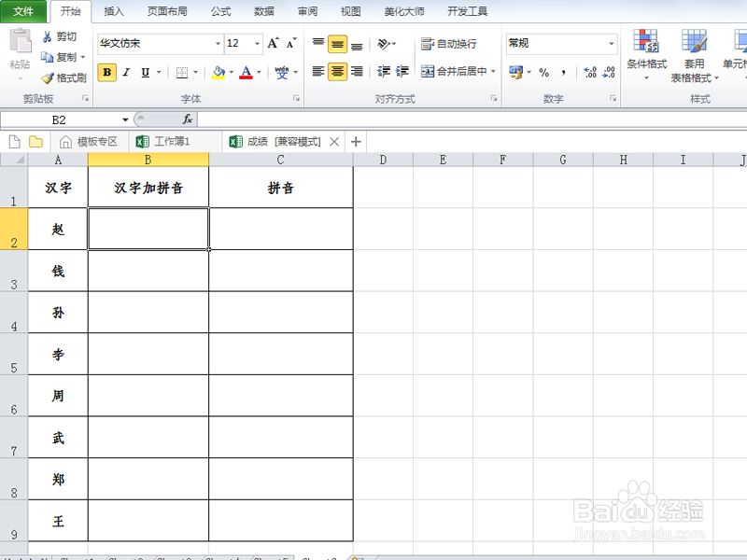The height and width of the screenshot is (560, 747).
Task: Decrease decimal places
Action: tap(609, 73)
